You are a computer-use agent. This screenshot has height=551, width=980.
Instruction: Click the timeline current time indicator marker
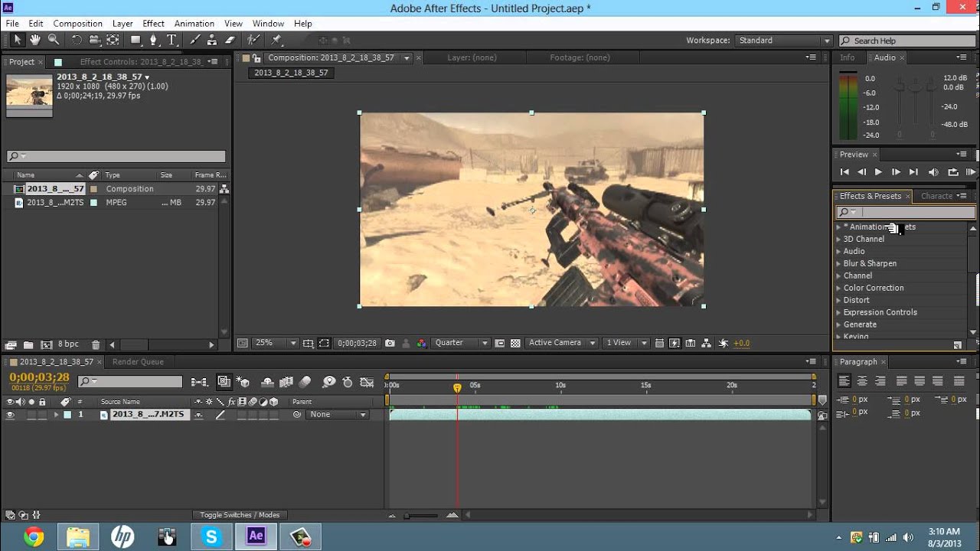tap(457, 388)
